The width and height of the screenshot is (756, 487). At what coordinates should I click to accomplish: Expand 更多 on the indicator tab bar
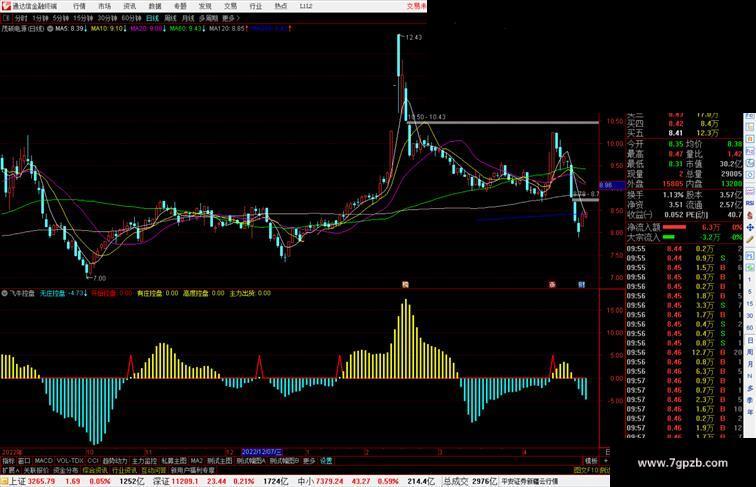309,461
